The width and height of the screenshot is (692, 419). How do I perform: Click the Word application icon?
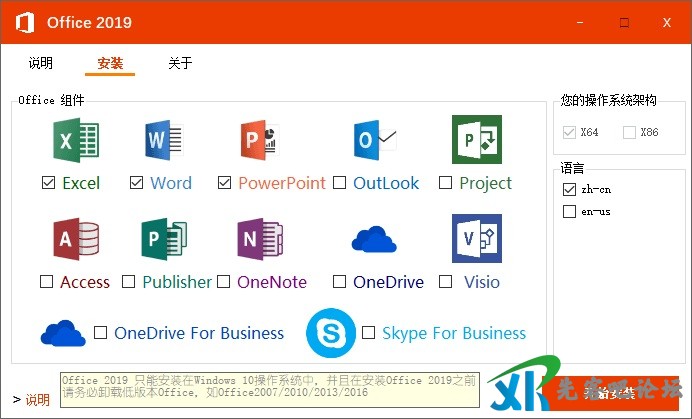coord(164,140)
